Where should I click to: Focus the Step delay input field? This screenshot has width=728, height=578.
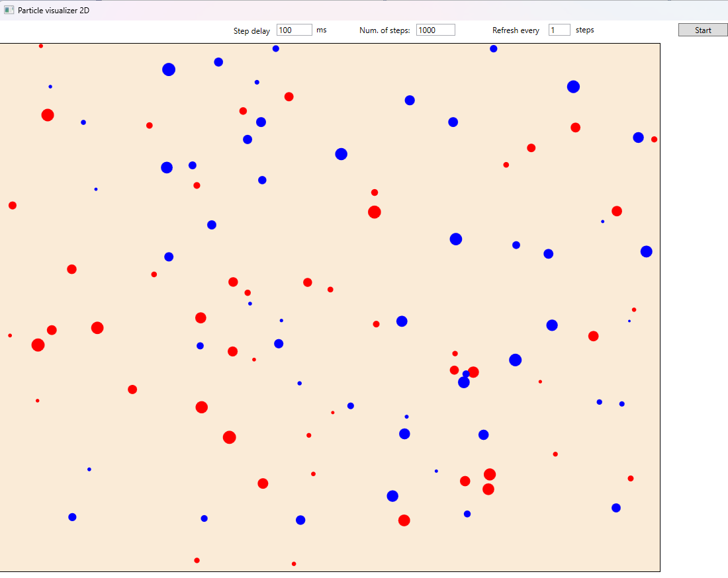click(294, 30)
